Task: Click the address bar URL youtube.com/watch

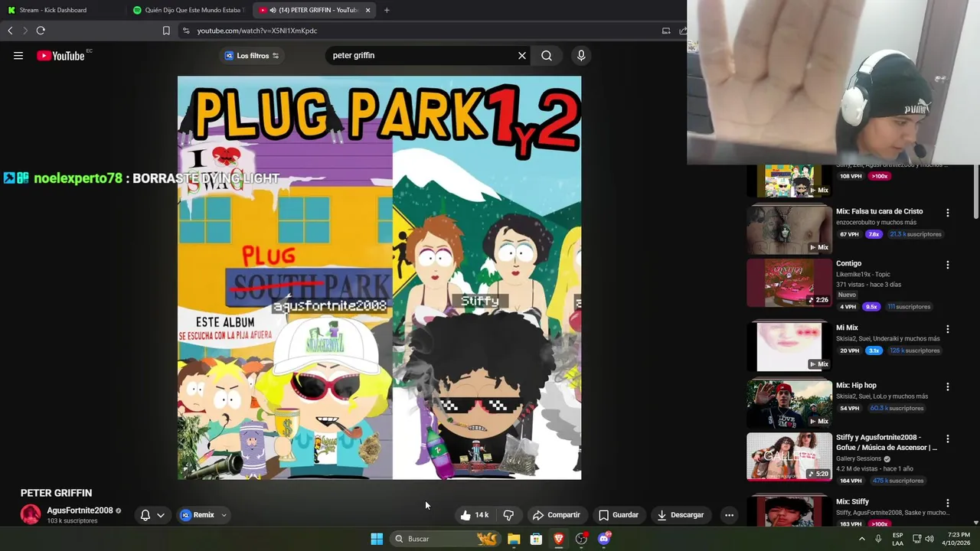Action: click(257, 31)
